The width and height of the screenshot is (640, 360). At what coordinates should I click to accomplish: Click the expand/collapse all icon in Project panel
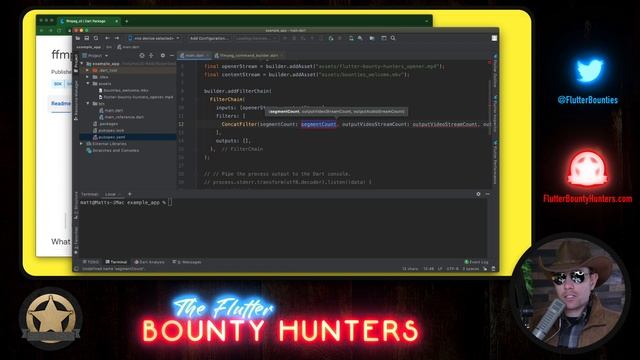click(151, 56)
